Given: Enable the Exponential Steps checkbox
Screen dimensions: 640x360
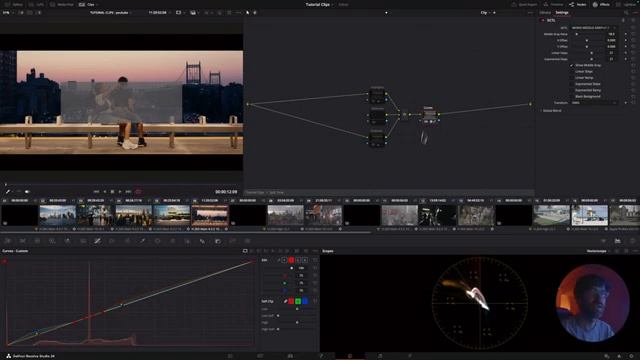Looking at the screenshot, I should click(572, 84).
